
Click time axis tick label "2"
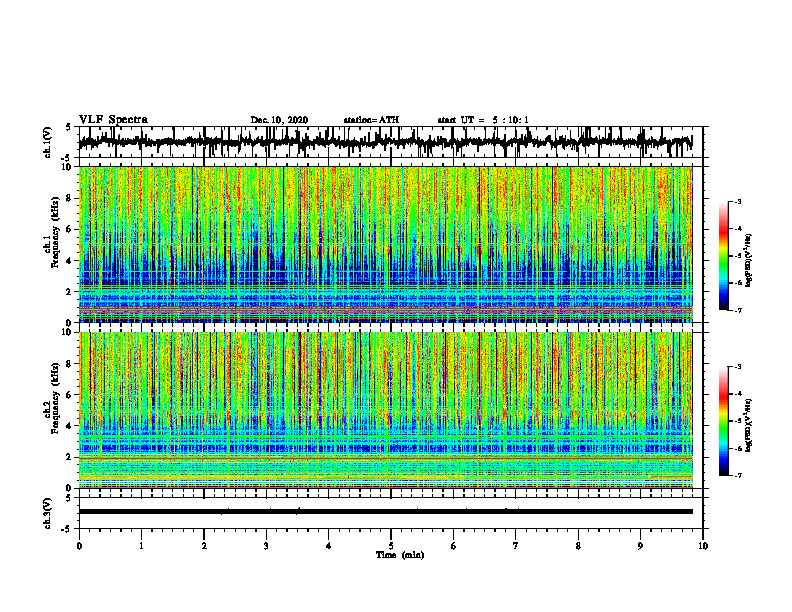click(204, 546)
